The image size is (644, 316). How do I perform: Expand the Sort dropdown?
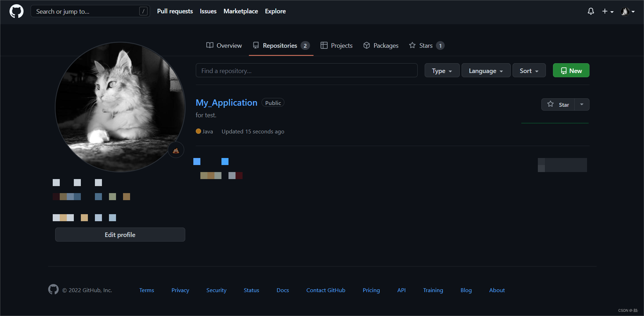click(x=529, y=71)
